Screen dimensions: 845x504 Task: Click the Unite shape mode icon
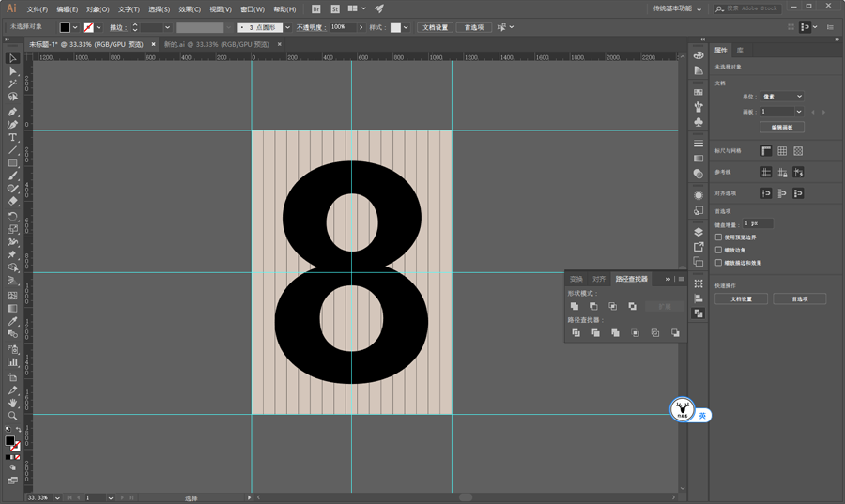pyautogui.click(x=575, y=306)
